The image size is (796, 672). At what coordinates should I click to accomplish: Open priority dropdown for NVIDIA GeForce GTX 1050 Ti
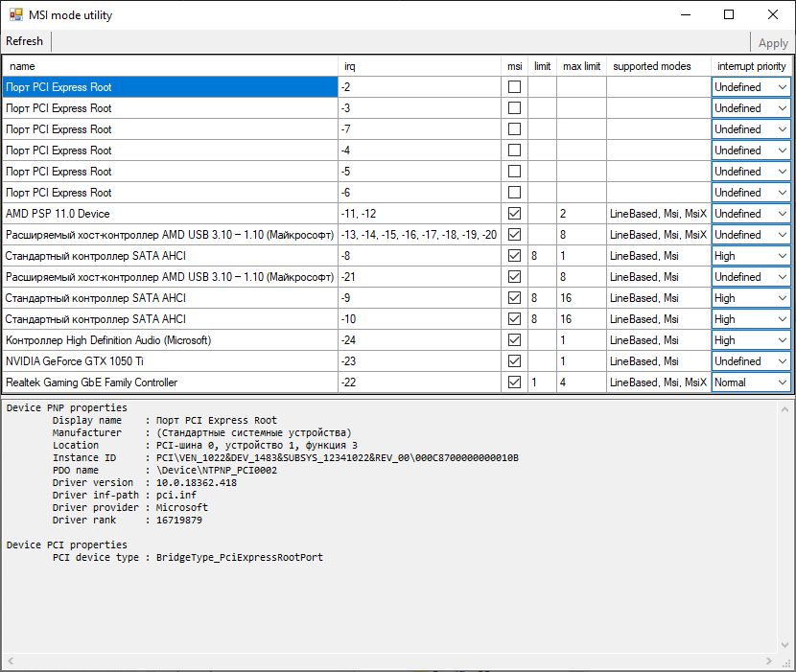point(751,360)
